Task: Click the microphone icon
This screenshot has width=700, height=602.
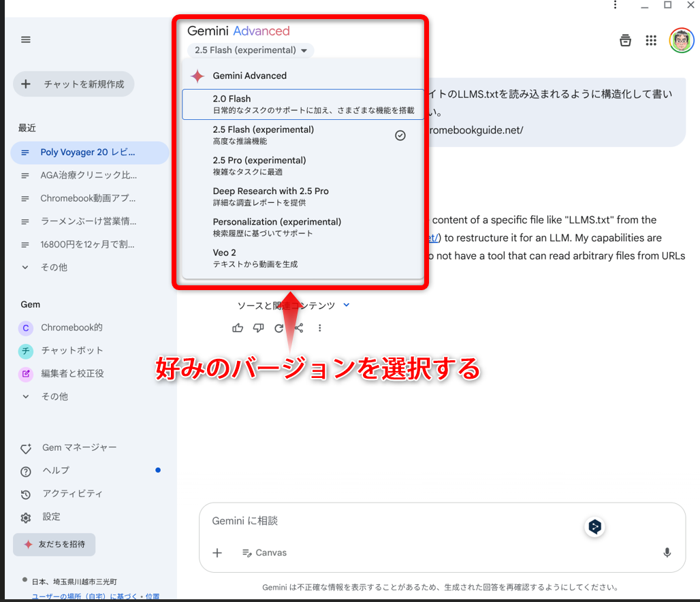Action: pyautogui.click(x=667, y=553)
